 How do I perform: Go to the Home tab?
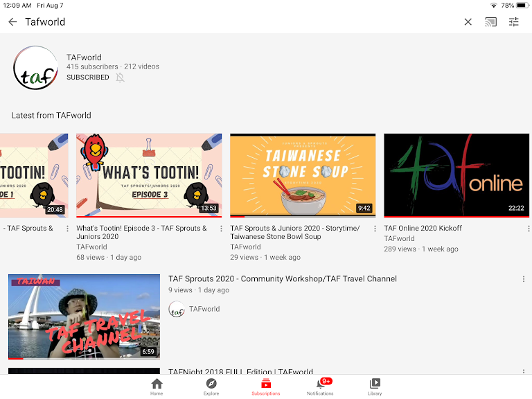(157, 387)
